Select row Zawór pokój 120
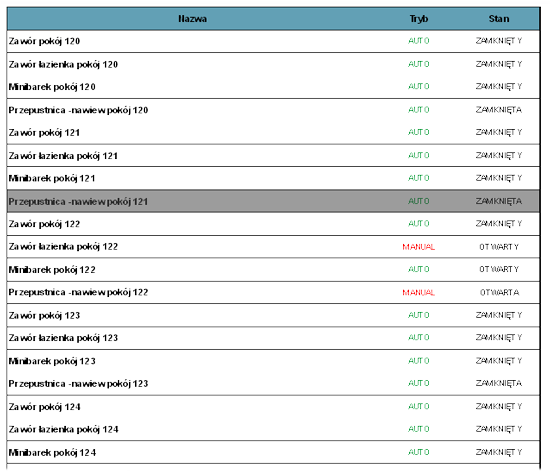The width and height of the screenshot is (550, 471). click(273, 41)
